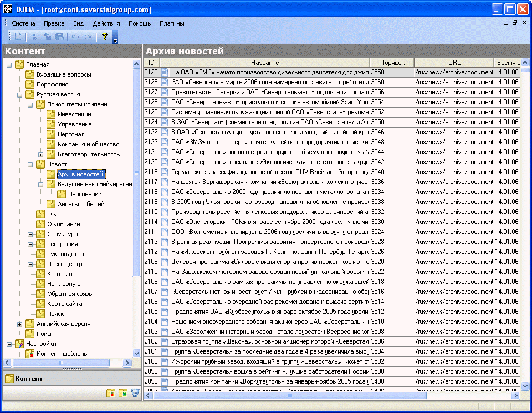Click the second folder icon next to the trash

coord(123,393)
